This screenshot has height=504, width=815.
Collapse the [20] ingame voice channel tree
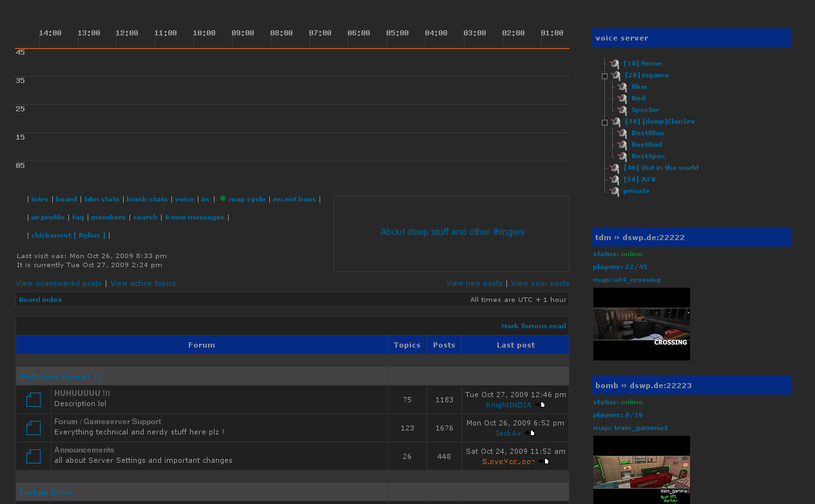click(604, 76)
